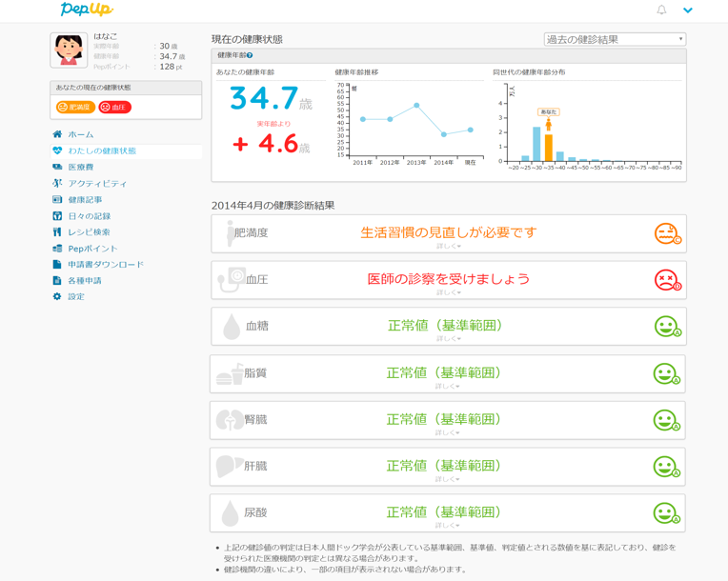This screenshot has width=728, height=581.
Task: Click the green smiley on 血糖 row
Action: pos(666,326)
